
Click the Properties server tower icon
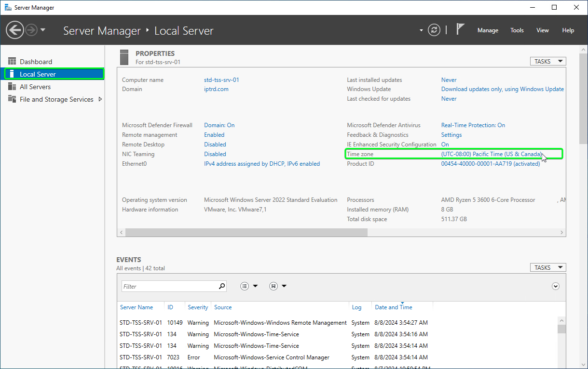click(124, 57)
